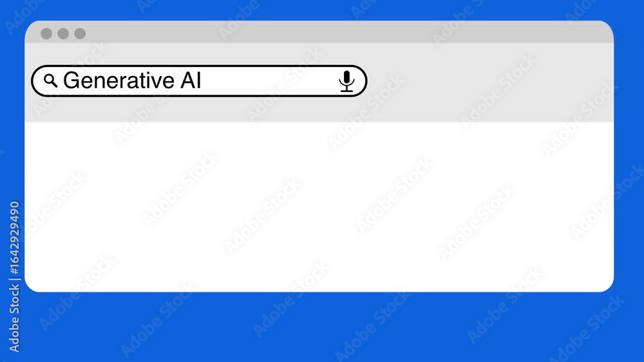Focus the Generative AI search field
The height and width of the screenshot is (362, 644).
tap(199, 81)
